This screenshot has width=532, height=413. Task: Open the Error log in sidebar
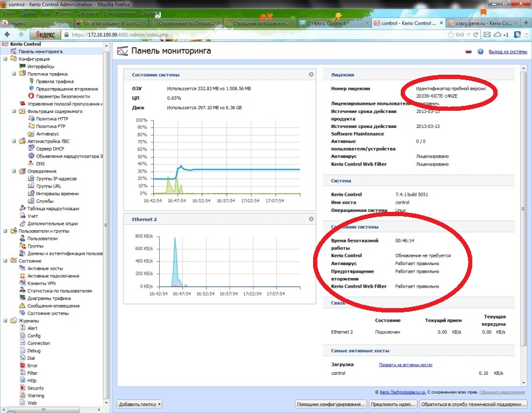(x=32, y=366)
